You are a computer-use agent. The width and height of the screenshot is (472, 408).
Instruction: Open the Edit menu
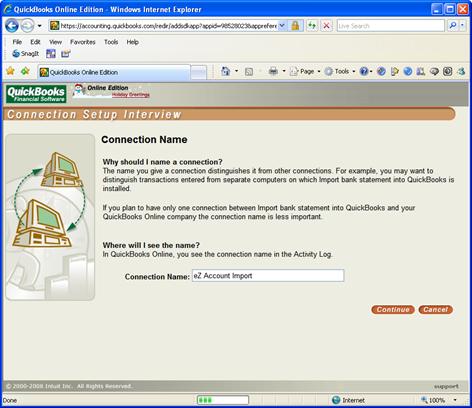point(35,42)
